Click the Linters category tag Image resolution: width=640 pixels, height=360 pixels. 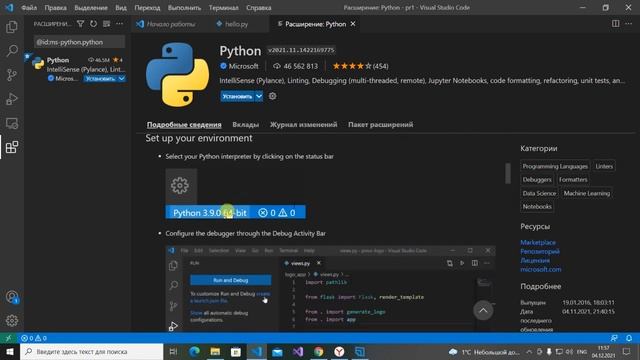pos(604,166)
